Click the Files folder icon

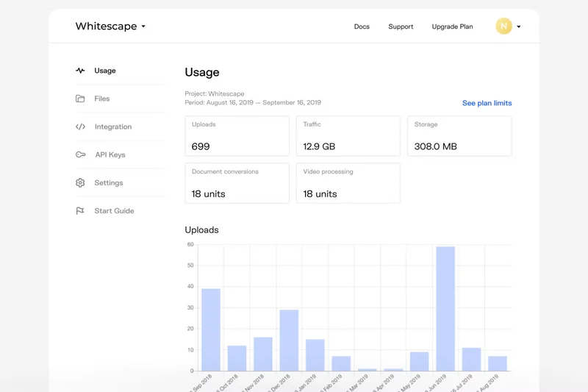(80, 99)
